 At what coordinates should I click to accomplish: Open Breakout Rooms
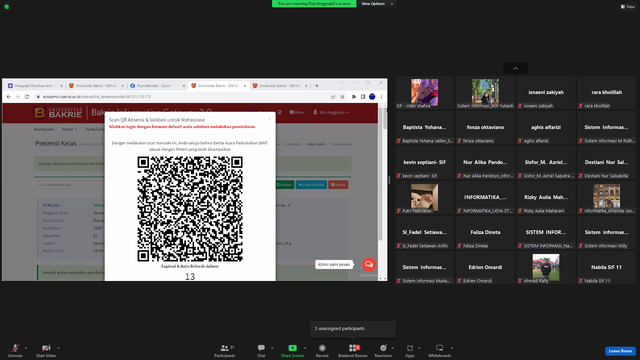tap(353, 350)
